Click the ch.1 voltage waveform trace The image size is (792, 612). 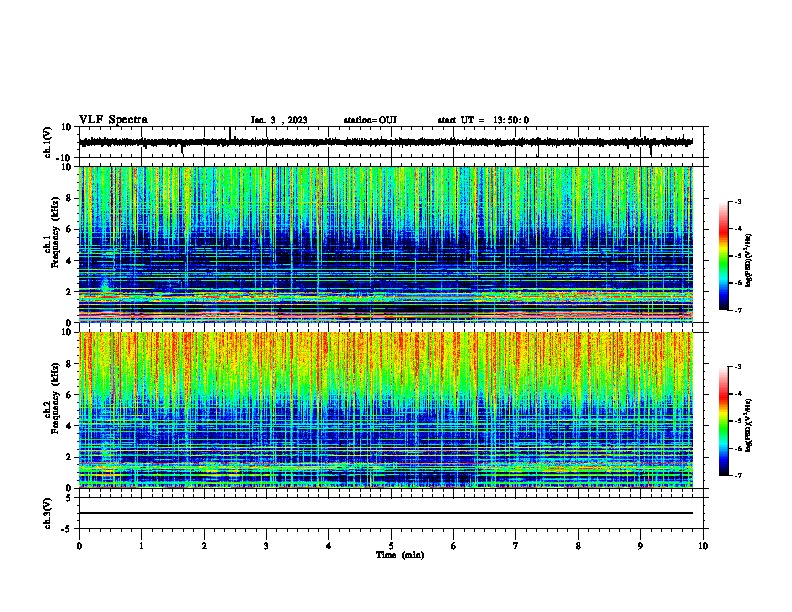pyautogui.click(x=386, y=142)
